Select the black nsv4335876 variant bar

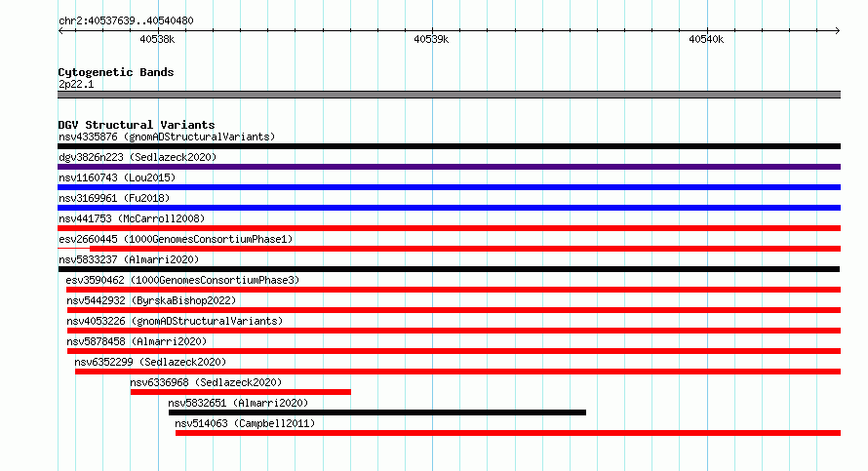pyautogui.click(x=449, y=146)
